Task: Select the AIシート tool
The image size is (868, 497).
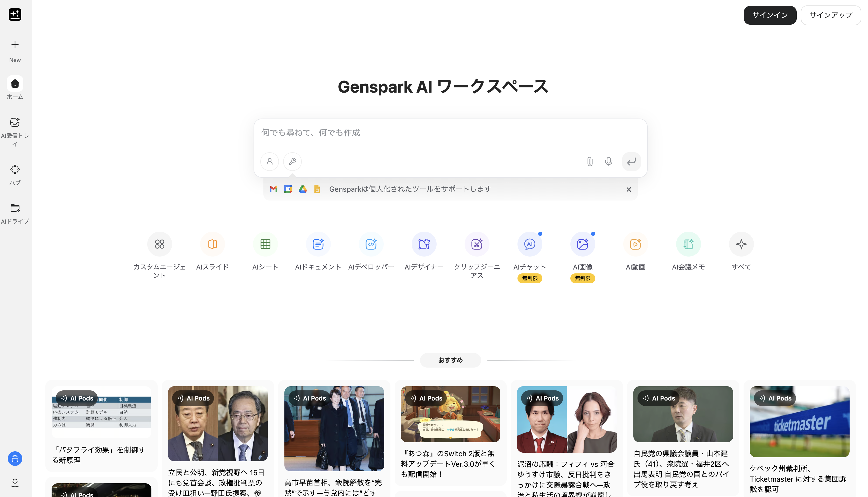Action: [265, 244]
